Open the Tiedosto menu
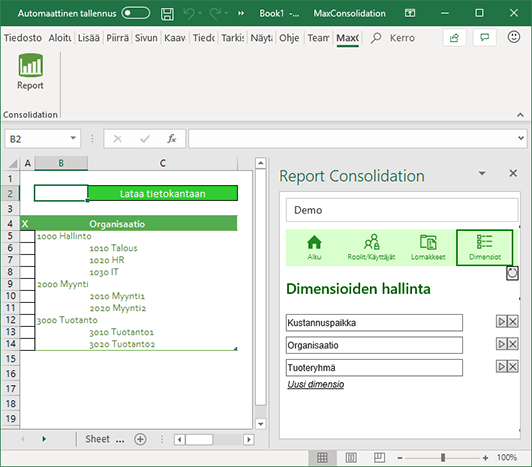 pyautogui.click(x=23, y=38)
